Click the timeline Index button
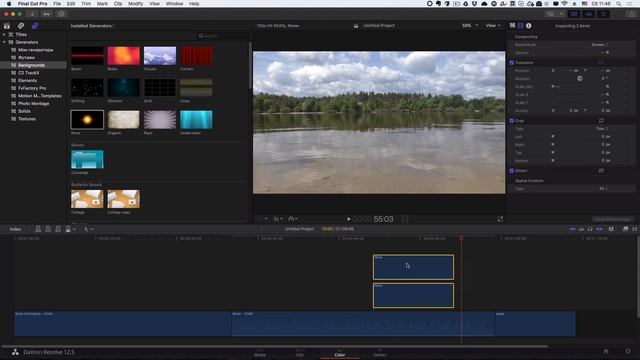This screenshot has width=640, height=360. [x=15, y=229]
